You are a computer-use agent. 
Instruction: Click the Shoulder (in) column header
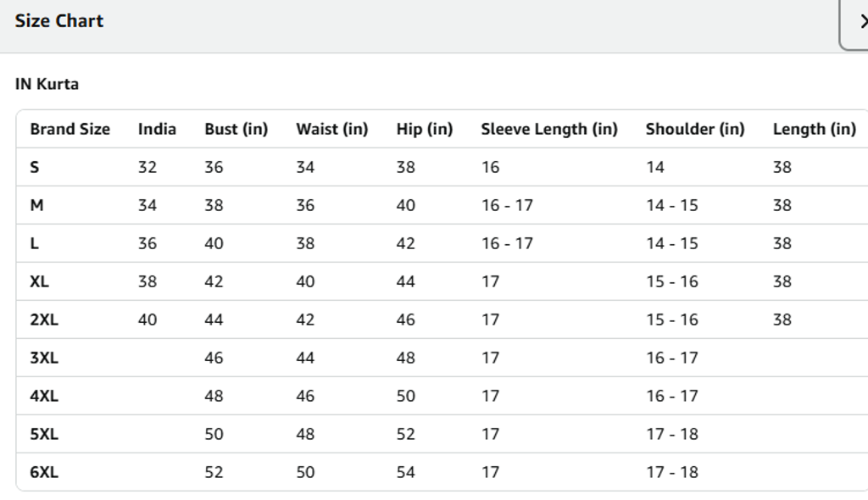coord(694,129)
